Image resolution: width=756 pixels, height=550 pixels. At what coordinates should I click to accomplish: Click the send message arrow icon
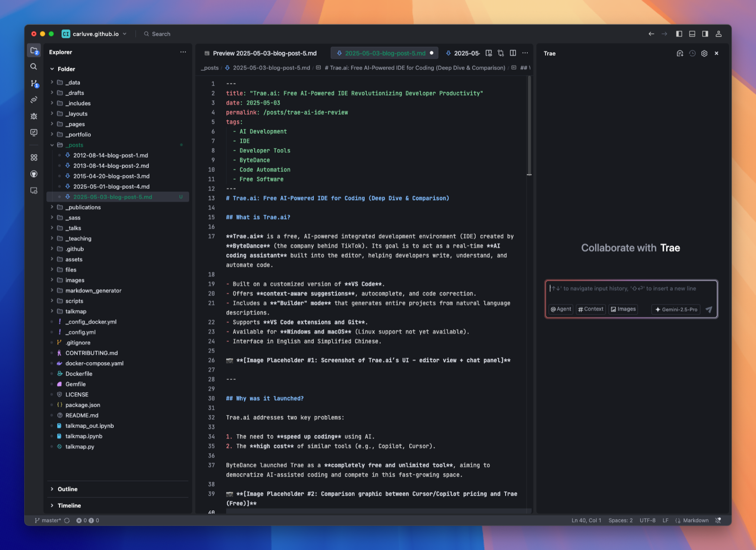coord(709,310)
